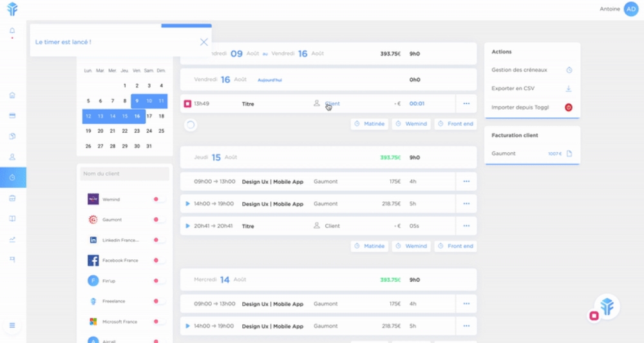Open options for the 09h00 Thursday entry
This screenshot has height=343, width=644.
pyautogui.click(x=466, y=182)
